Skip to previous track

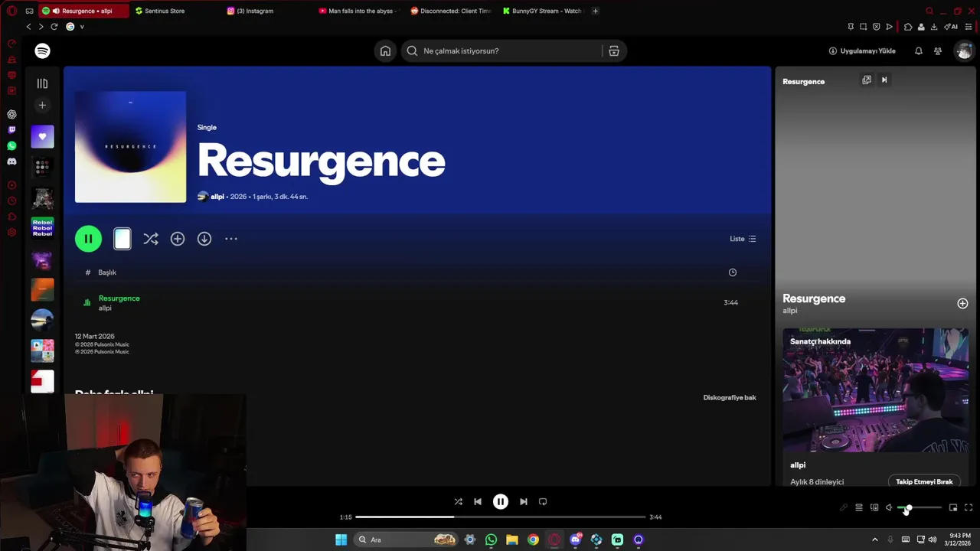pos(478,502)
